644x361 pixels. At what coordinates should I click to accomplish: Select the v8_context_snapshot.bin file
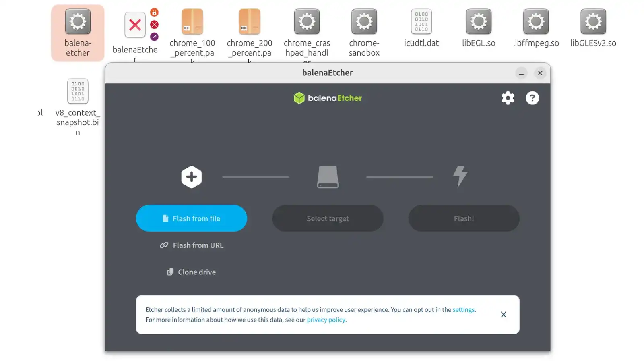click(x=78, y=91)
